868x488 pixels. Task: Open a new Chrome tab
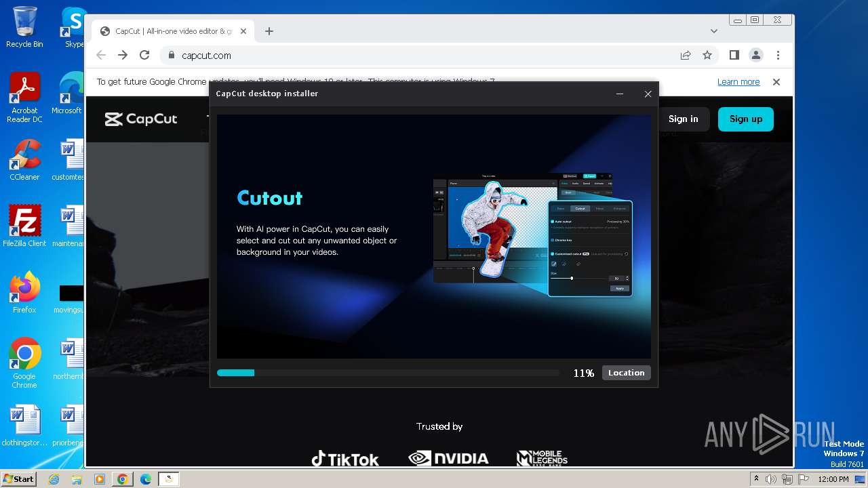tap(269, 31)
